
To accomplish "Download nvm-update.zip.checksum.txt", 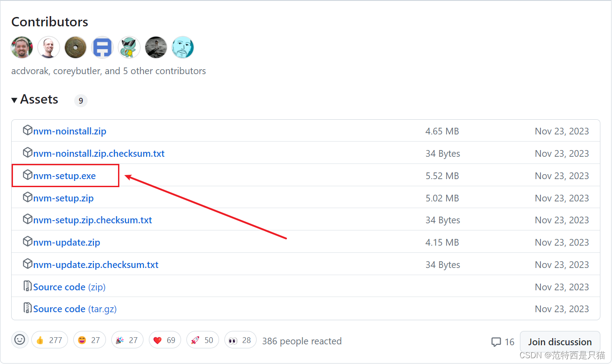I will point(96,265).
